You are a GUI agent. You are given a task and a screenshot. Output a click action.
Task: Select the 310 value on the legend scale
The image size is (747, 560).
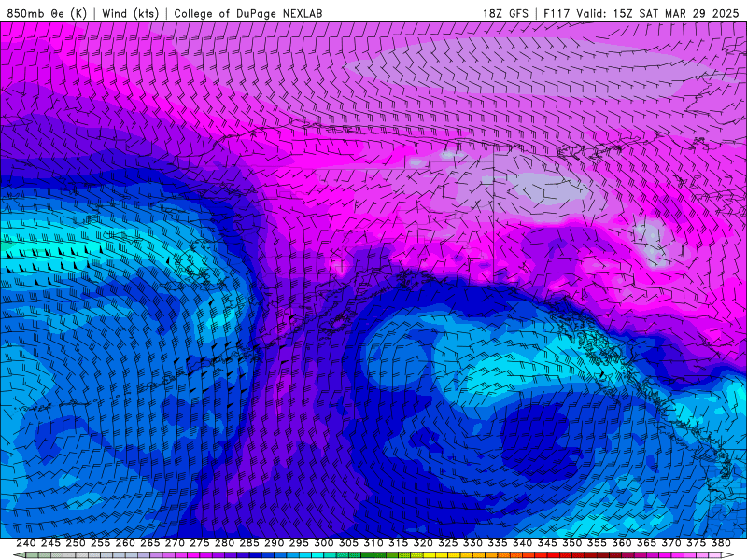(373, 543)
